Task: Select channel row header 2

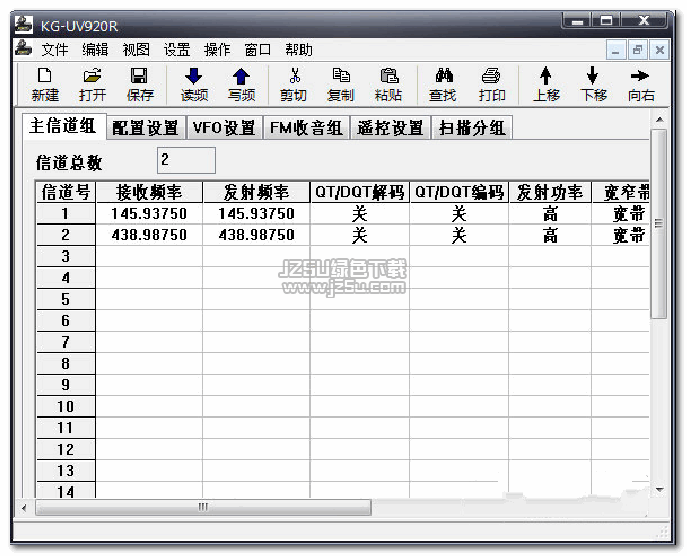Action: point(66,235)
